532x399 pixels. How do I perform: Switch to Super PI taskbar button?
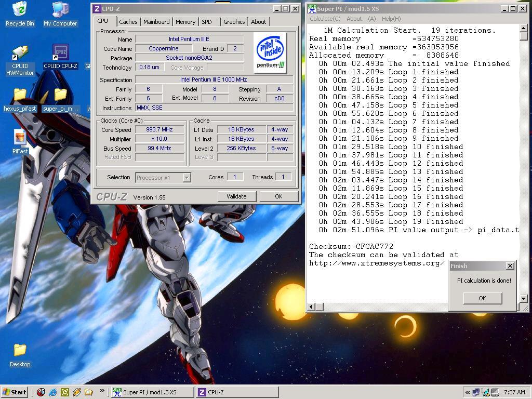152,392
